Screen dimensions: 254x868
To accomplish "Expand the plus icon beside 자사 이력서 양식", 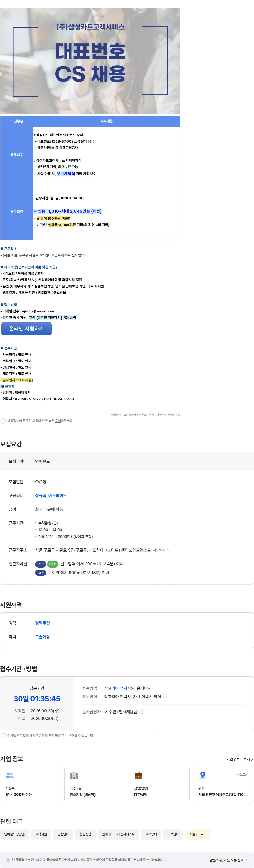I will click(x=165, y=696).
